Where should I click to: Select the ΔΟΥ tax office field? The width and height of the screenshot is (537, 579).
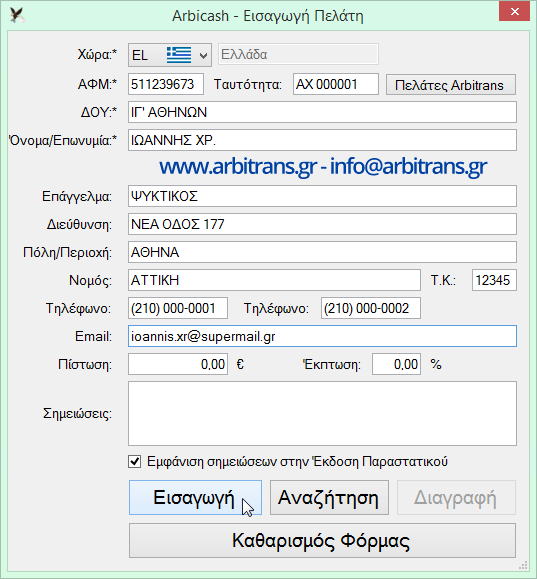(322, 112)
